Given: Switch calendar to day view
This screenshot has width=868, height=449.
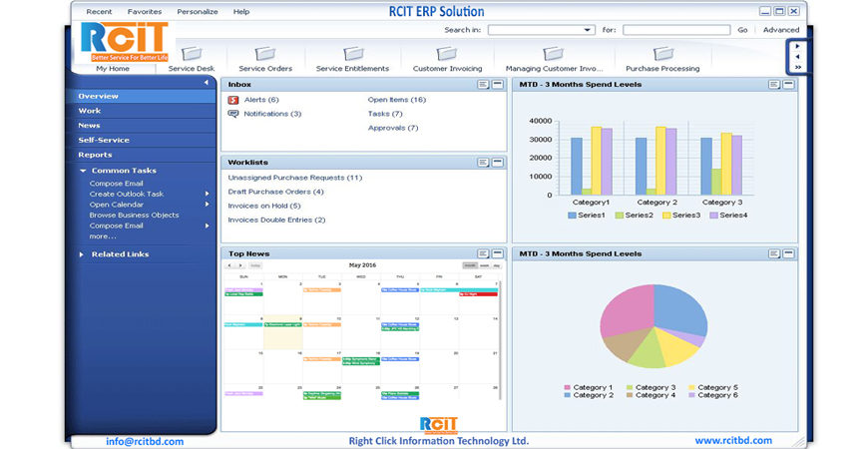Looking at the screenshot, I should point(497,265).
